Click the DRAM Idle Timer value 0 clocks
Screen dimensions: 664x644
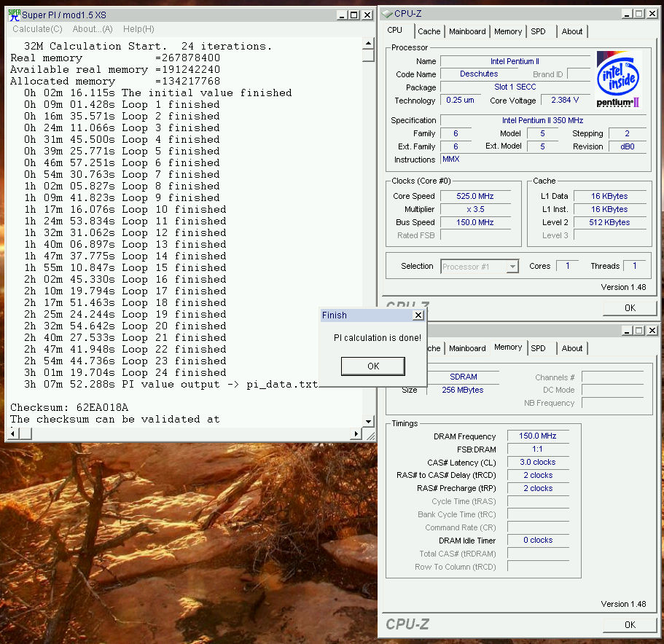(x=538, y=541)
